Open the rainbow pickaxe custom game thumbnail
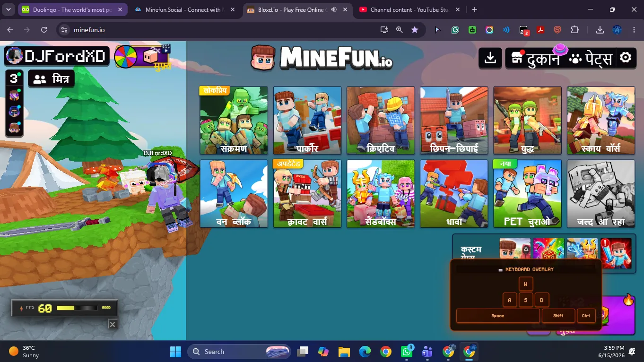 pyautogui.click(x=549, y=249)
